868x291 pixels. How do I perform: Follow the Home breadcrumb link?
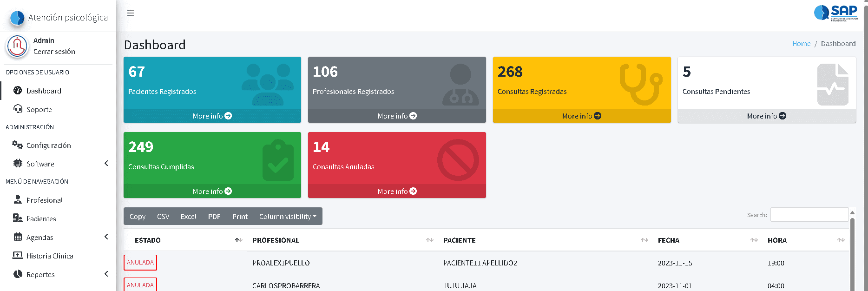pos(801,43)
